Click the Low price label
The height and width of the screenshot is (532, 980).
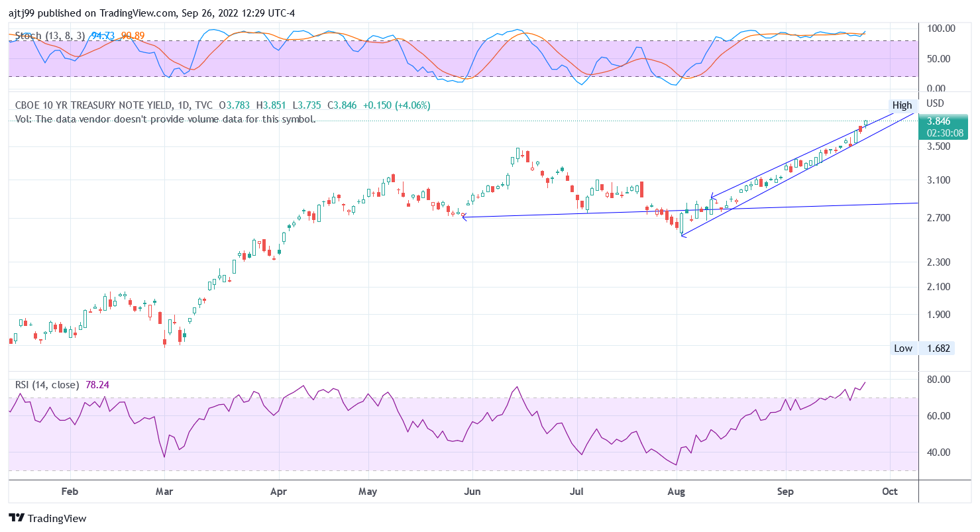coord(903,348)
